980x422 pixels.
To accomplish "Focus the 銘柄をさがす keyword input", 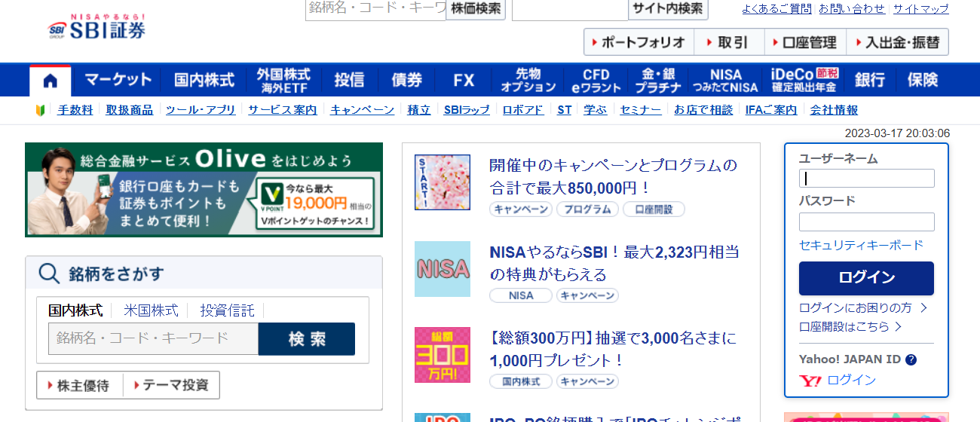I will point(154,339).
